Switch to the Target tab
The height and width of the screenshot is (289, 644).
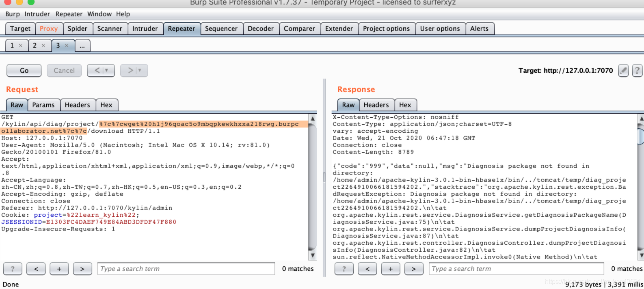20,29
